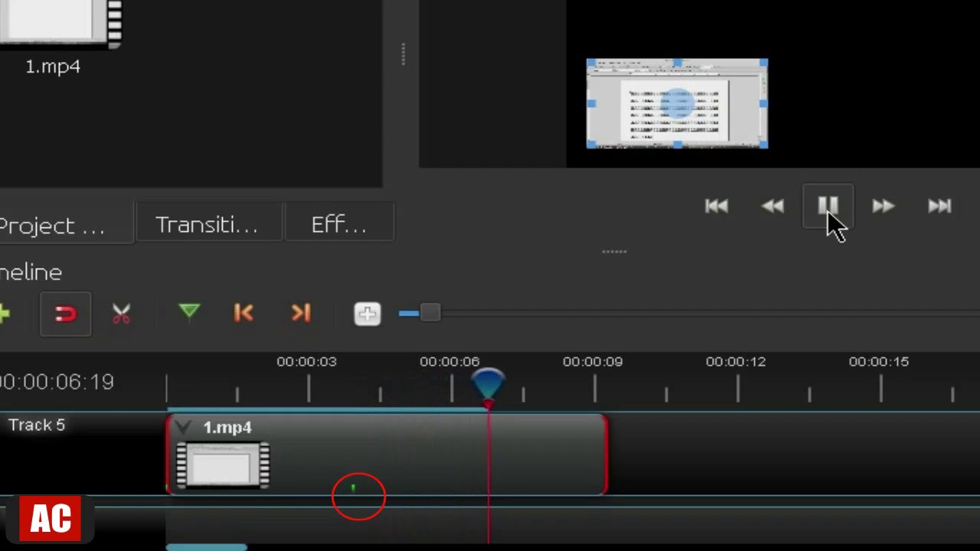This screenshot has width=980, height=551.
Task: Click the 1.mp4 clip thumbnail on the timeline
Action: [223, 465]
